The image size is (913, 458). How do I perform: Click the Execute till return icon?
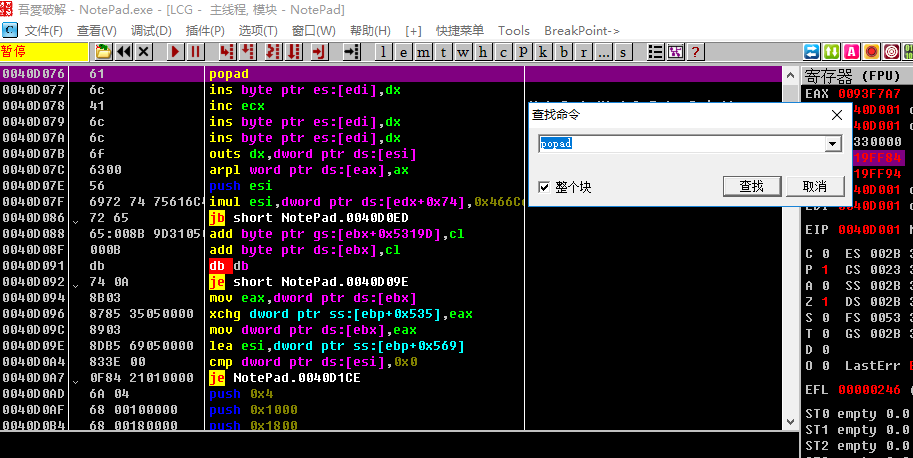(318, 51)
